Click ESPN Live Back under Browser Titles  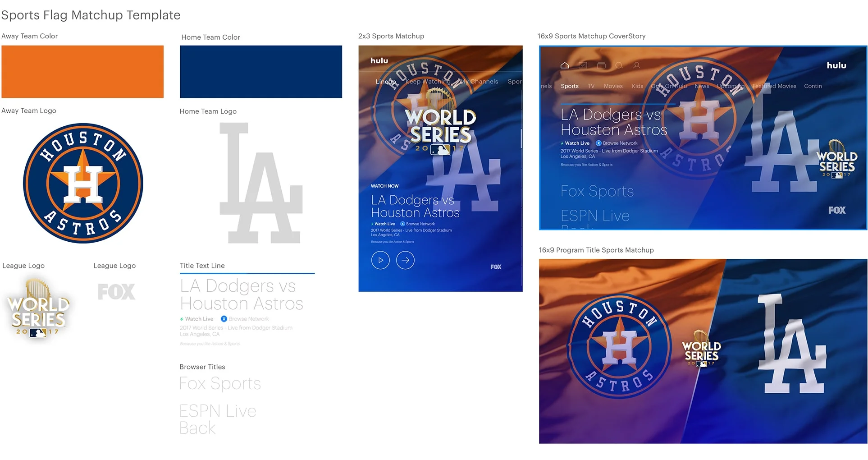(218, 419)
